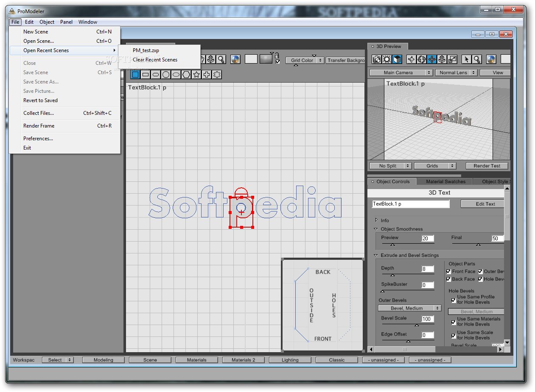Choose Preferences... in File menu
Viewport: 535px width, 392px height.
click(65, 139)
